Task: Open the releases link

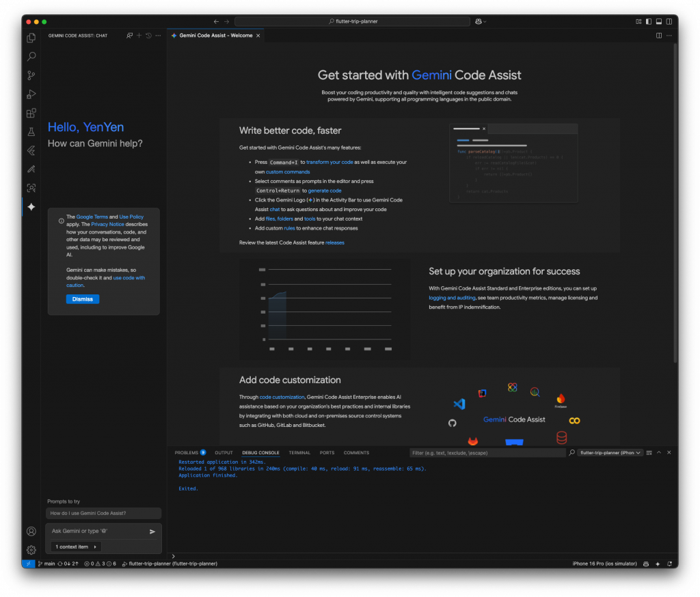Action: pyautogui.click(x=335, y=242)
